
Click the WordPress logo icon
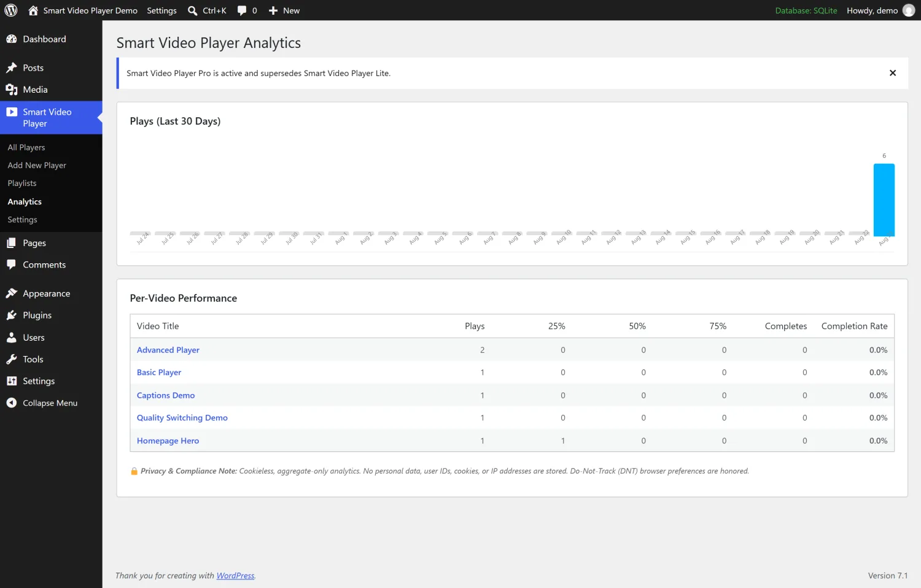coord(11,10)
